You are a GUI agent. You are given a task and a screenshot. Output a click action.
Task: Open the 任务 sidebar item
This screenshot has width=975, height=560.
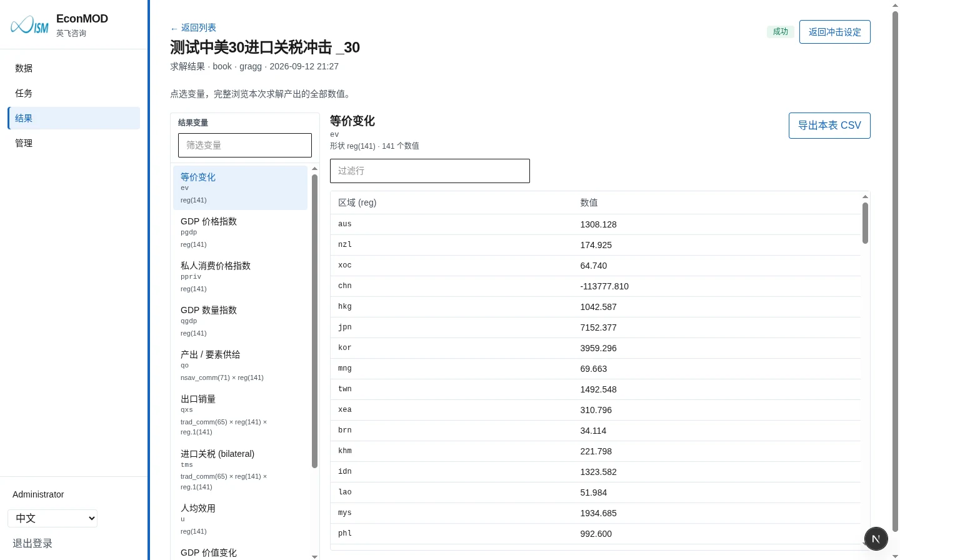click(74, 93)
